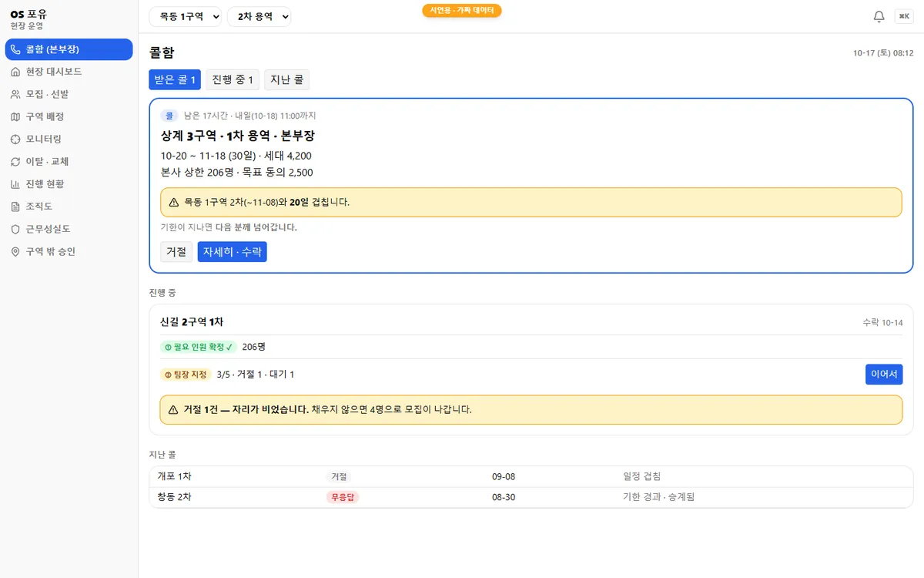Click shield icon beside 근무성실도
This screenshot has width=924, height=578.
pyautogui.click(x=15, y=229)
